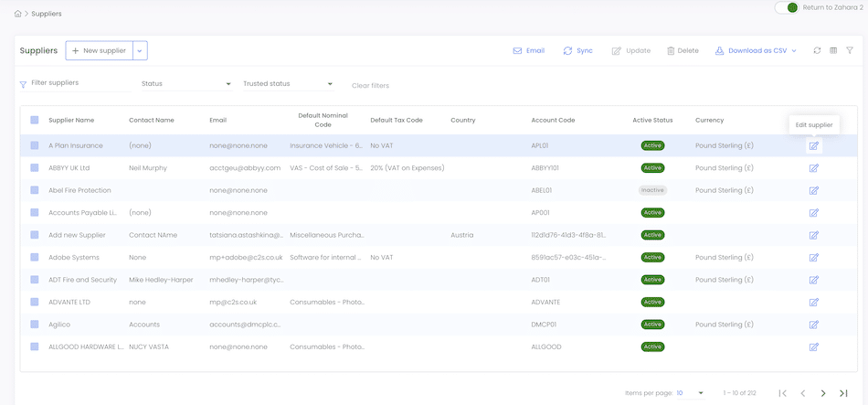Select the ADT Fire and Security checkbox
The image size is (868, 405).
(x=35, y=280)
